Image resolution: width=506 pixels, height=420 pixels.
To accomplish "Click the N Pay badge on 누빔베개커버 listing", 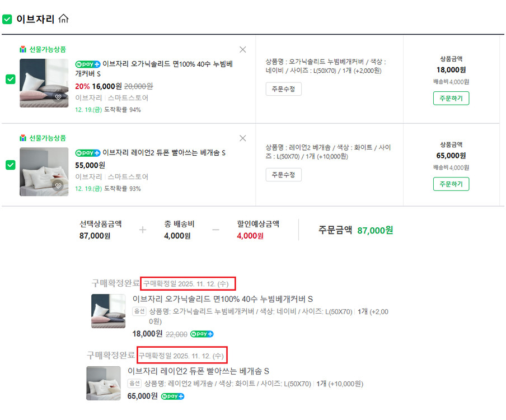I will pyautogui.click(x=87, y=64).
